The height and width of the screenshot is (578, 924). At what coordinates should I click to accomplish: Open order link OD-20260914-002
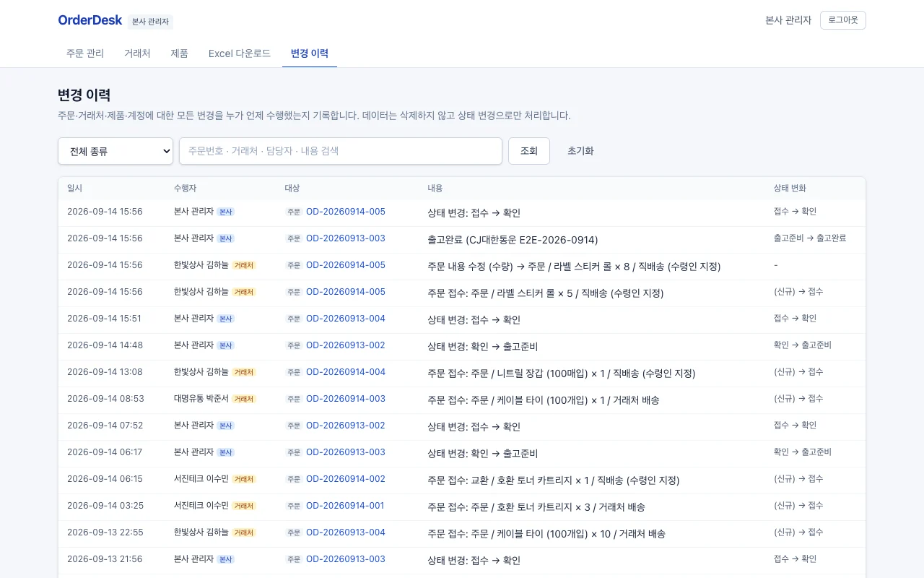click(346, 479)
